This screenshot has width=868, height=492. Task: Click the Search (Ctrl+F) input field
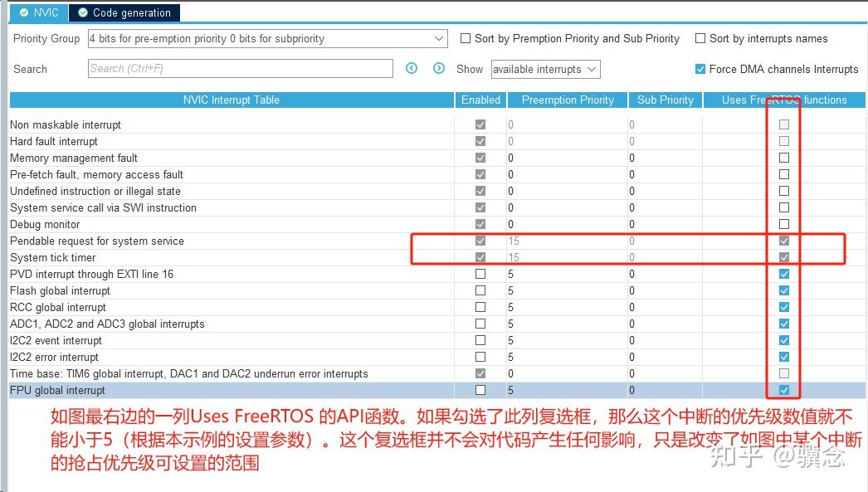[x=240, y=69]
